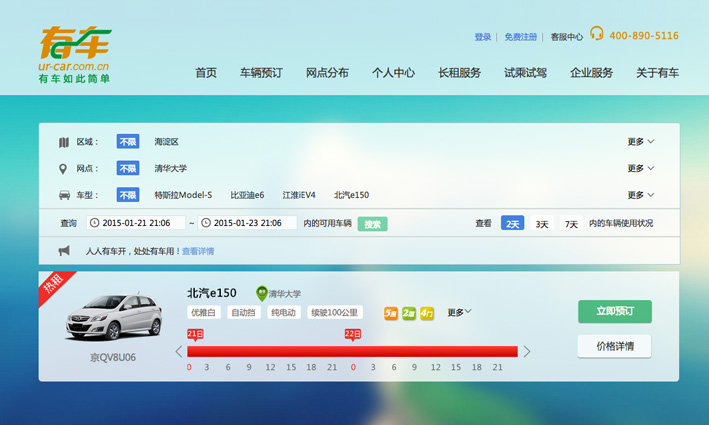This screenshot has width=709, height=425.
Task: Select the 7天 view tab
Action: [571, 223]
